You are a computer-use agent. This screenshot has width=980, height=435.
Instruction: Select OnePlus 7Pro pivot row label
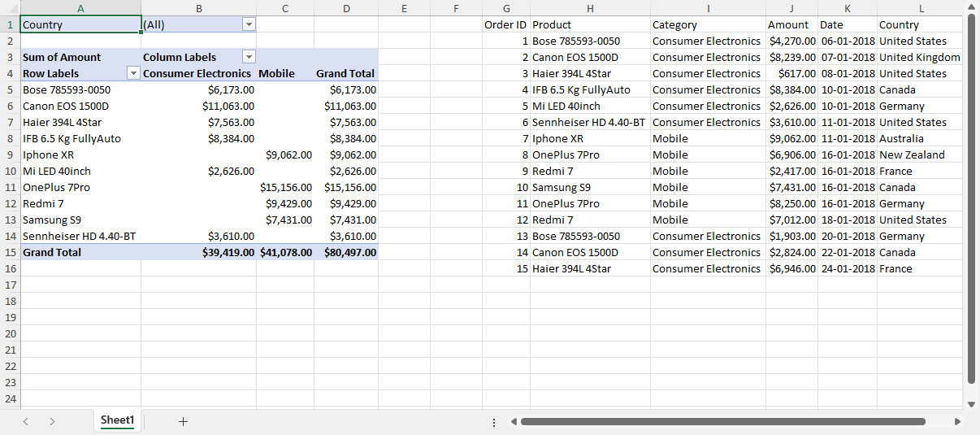point(80,187)
